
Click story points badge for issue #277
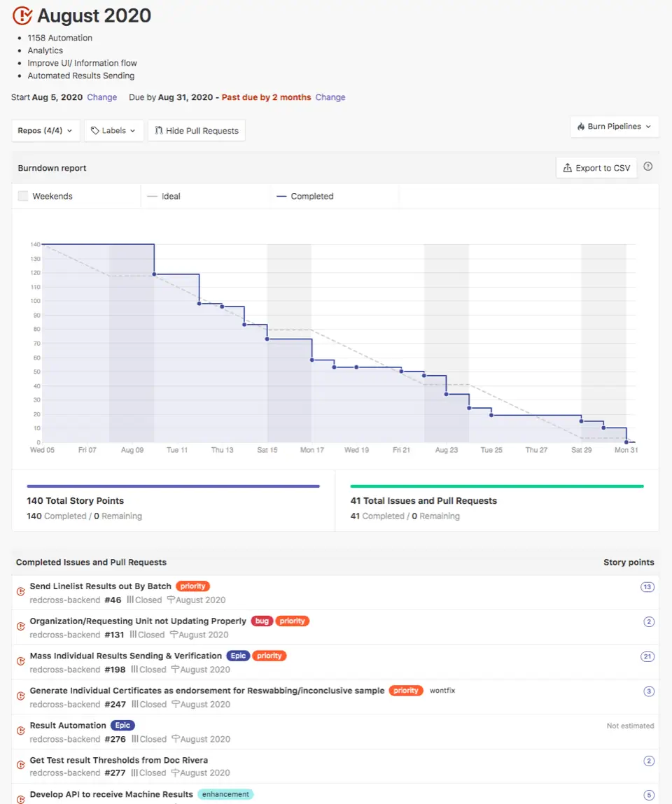pos(649,761)
